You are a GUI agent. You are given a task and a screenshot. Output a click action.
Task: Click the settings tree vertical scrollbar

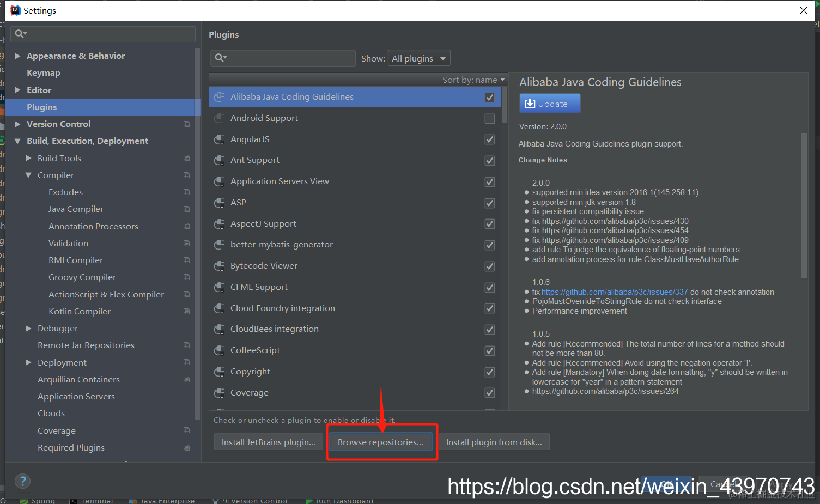pyautogui.click(x=197, y=234)
